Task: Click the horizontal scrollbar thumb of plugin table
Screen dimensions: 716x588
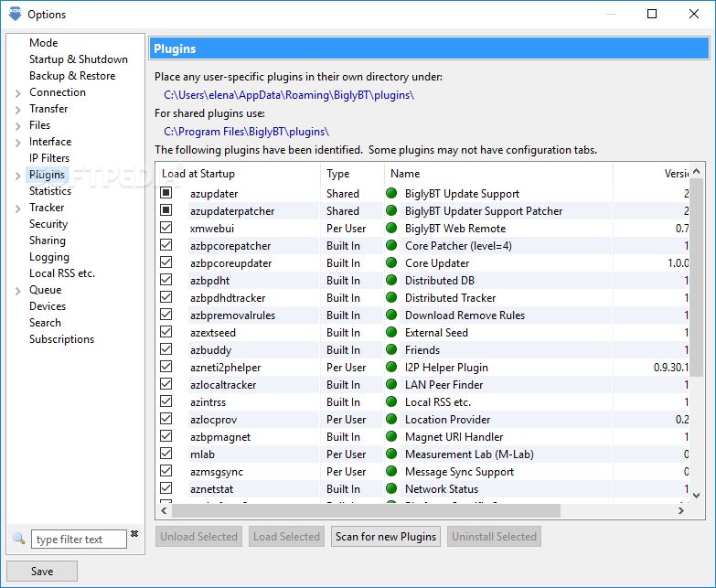Action: pyautogui.click(x=366, y=510)
